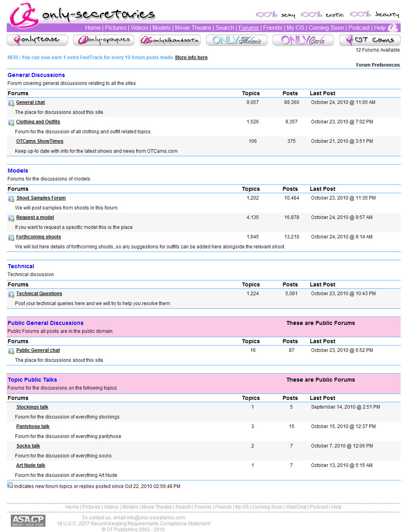The width and height of the screenshot is (407, 532).
Task: Click the new-posts icon beside Technical Questions
Action: coord(11,294)
